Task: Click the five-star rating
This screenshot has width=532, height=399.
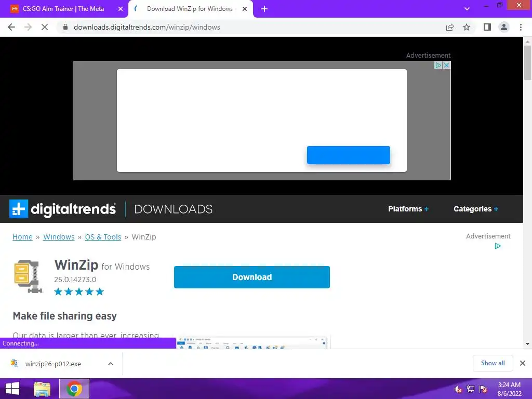Action: click(x=79, y=292)
